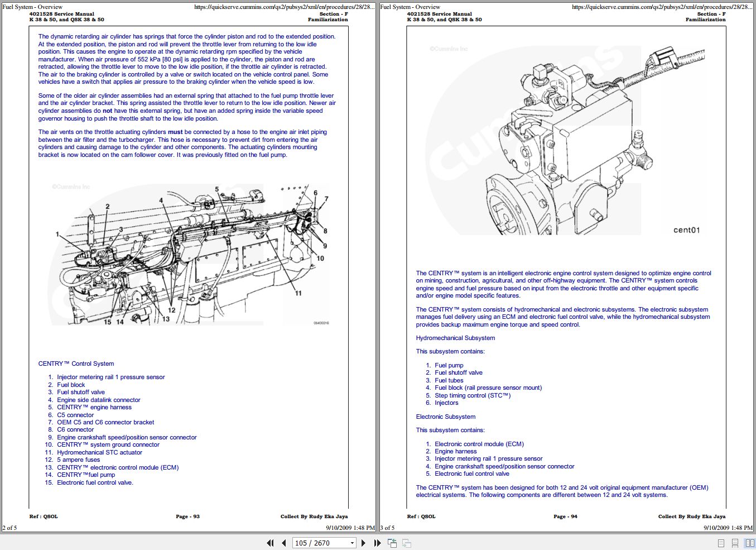Viewport: 756px width, 550px height.
Task: Click 'Fuel pump' item on right page
Action: [x=449, y=365]
